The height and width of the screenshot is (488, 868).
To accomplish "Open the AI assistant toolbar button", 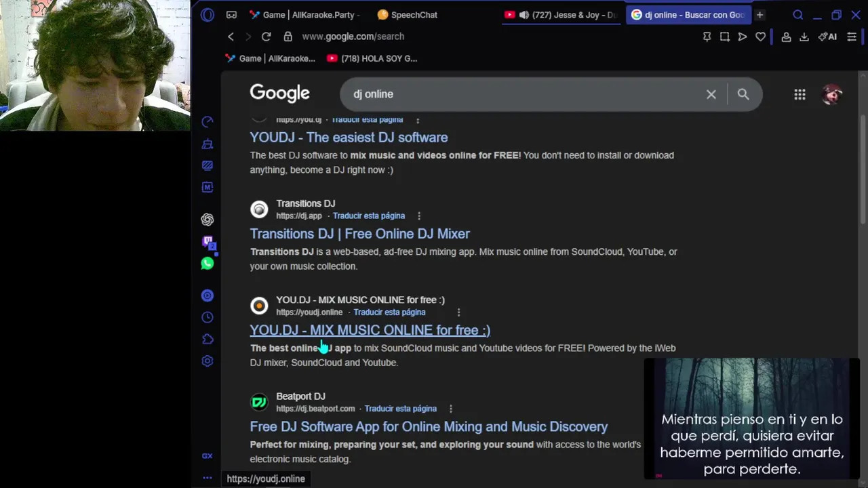I will point(827,37).
